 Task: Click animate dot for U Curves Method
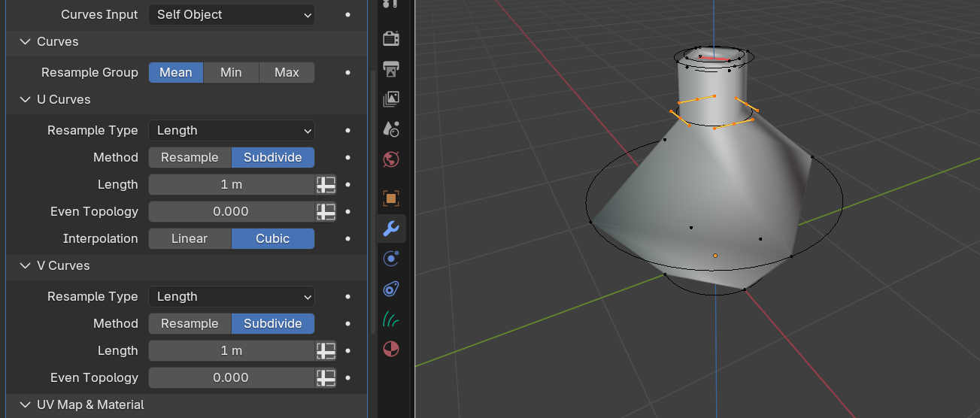(347, 157)
